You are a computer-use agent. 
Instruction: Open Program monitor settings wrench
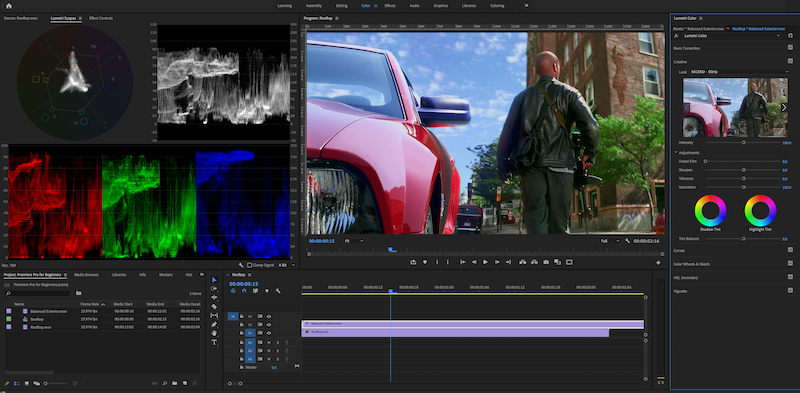tap(627, 241)
